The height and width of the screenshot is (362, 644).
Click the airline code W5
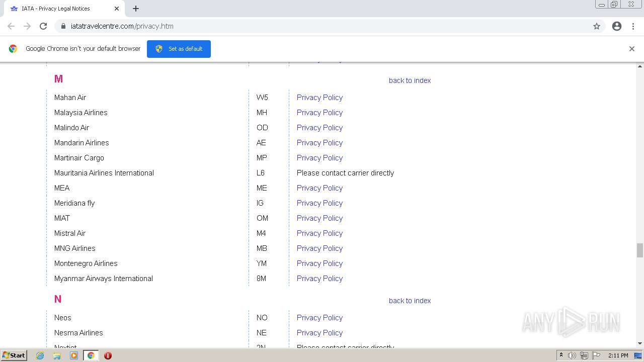coord(262,98)
